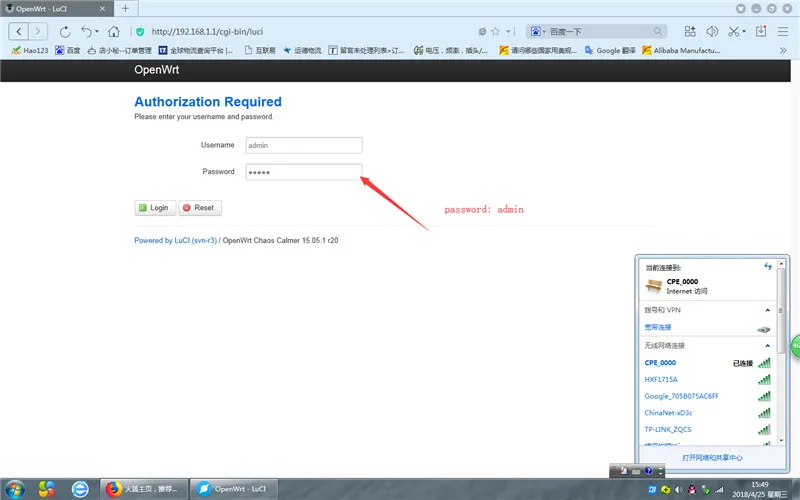Click the green security shield icon
This screenshot has width=800, height=500.
tap(140, 32)
